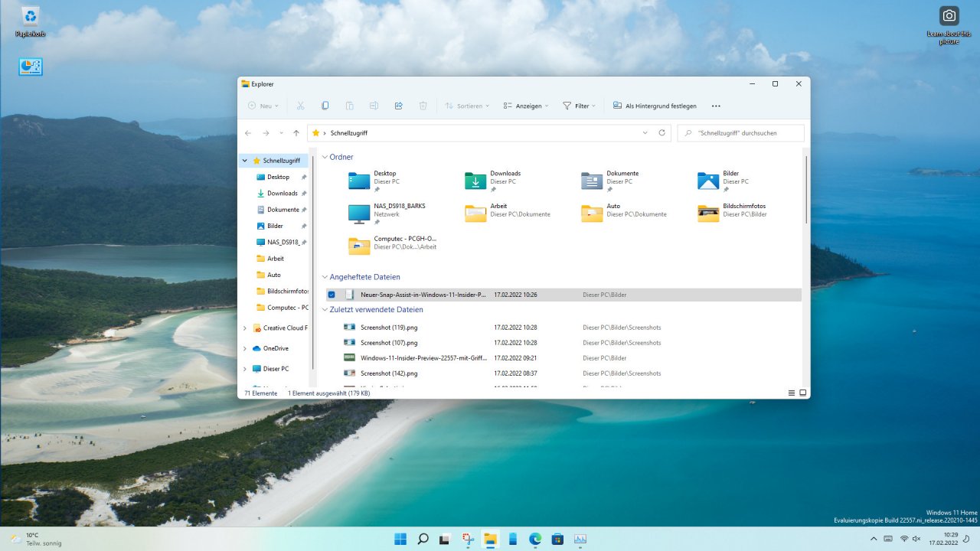Open taskbar Search
Viewport: 980px width, 551px height.
(x=423, y=539)
